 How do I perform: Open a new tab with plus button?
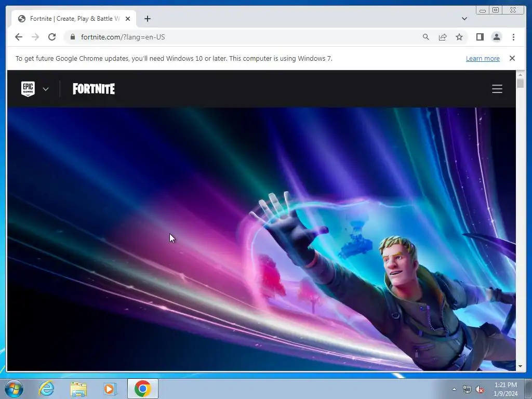pyautogui.click(x=147, y=19)
